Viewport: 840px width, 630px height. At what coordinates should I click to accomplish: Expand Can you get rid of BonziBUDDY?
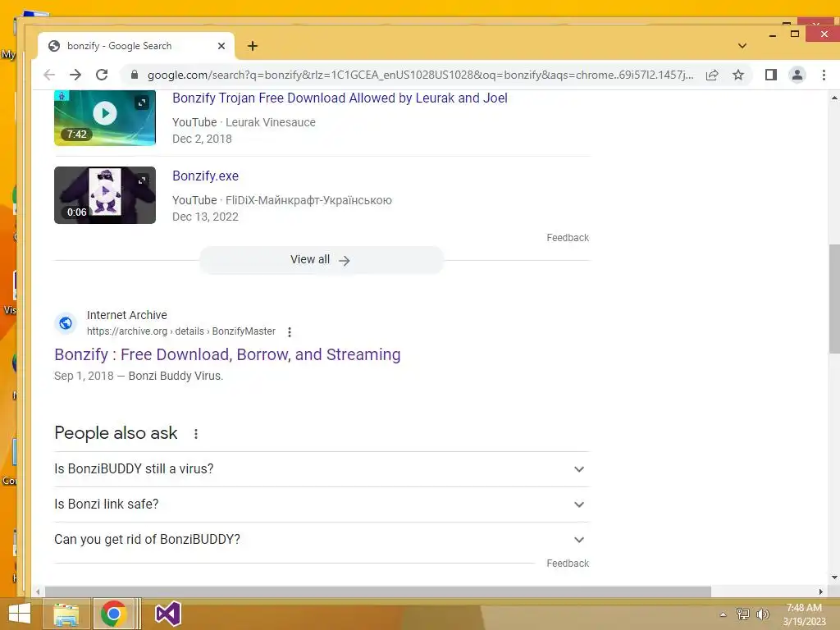tap(322, 540)
